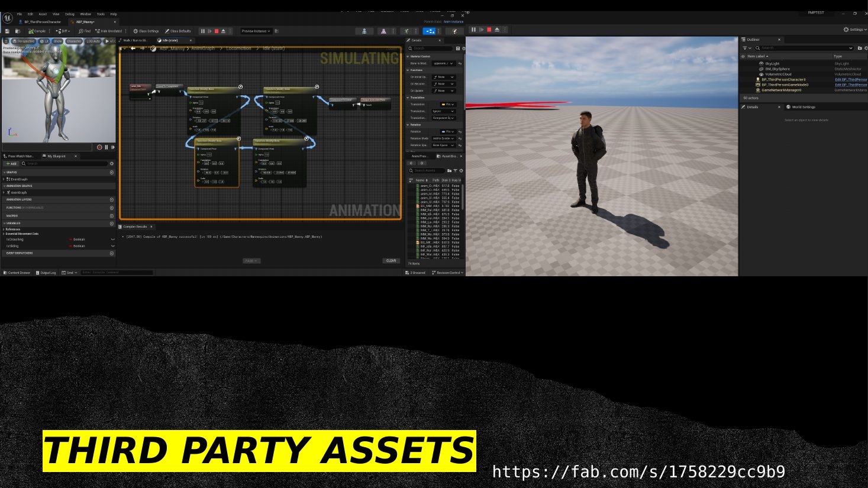868x488 pixels.
Task: Switch to the BP_ThirdPersonCharacter tab
Action: click(41, 22)
